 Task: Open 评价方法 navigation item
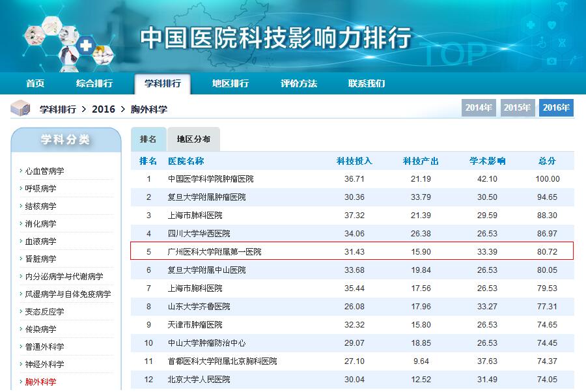(299, 83)
